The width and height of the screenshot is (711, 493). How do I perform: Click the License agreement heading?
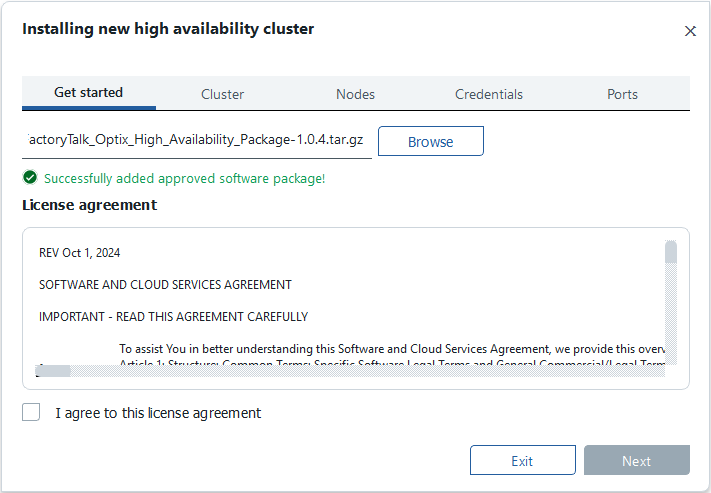point(89,205)
